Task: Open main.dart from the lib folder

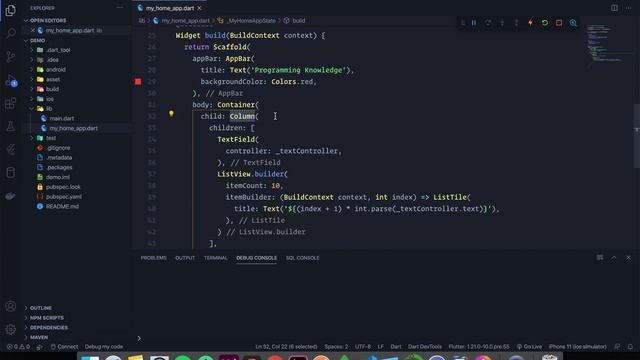Action: coord(62,118)
